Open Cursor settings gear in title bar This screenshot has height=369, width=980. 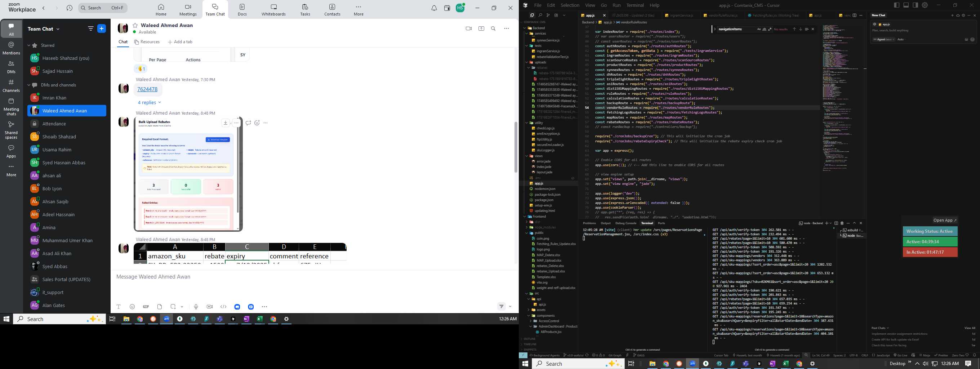[x=925, y=5]
